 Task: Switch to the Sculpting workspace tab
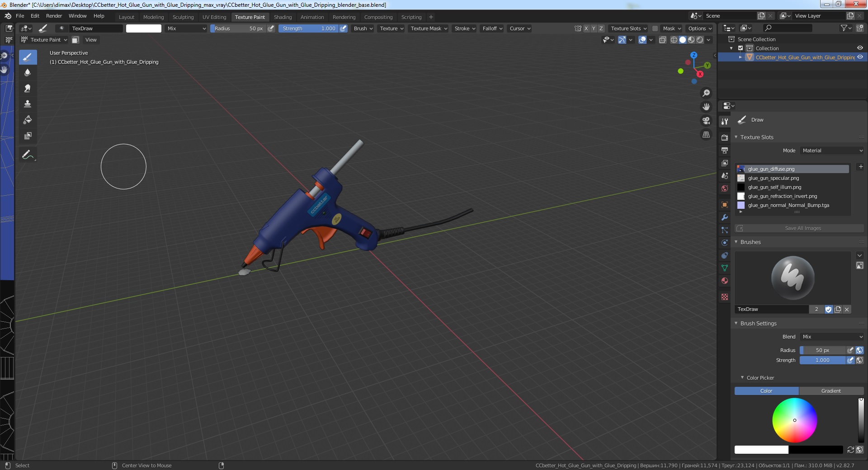(183, 17)
